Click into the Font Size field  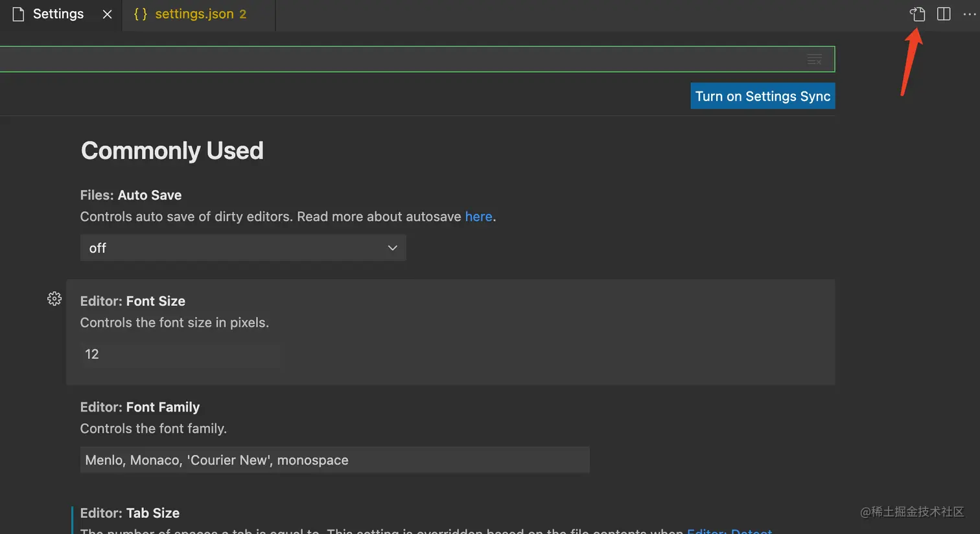click(180, 354)
